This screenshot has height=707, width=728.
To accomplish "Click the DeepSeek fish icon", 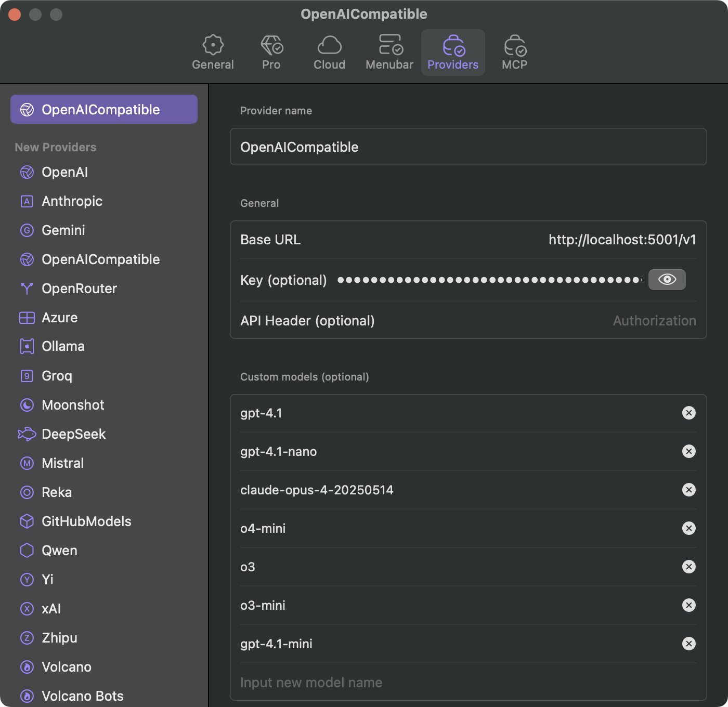I will pyautogui.click(x=27, y=434).
